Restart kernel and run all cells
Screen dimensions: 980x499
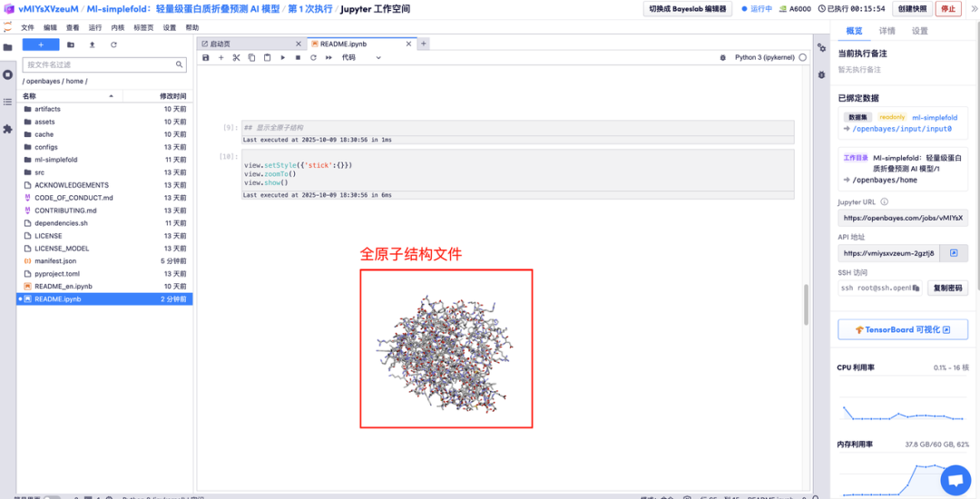pos(328,57)
